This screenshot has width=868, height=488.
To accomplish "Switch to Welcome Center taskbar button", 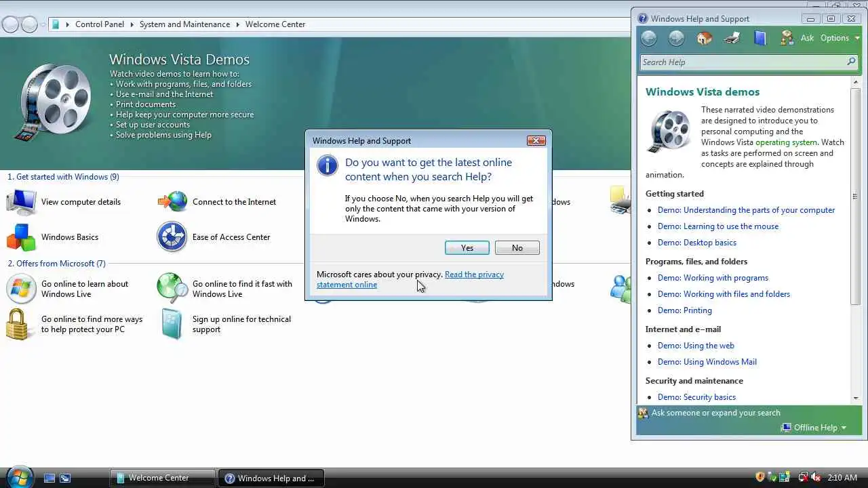I will coord(163,478).
